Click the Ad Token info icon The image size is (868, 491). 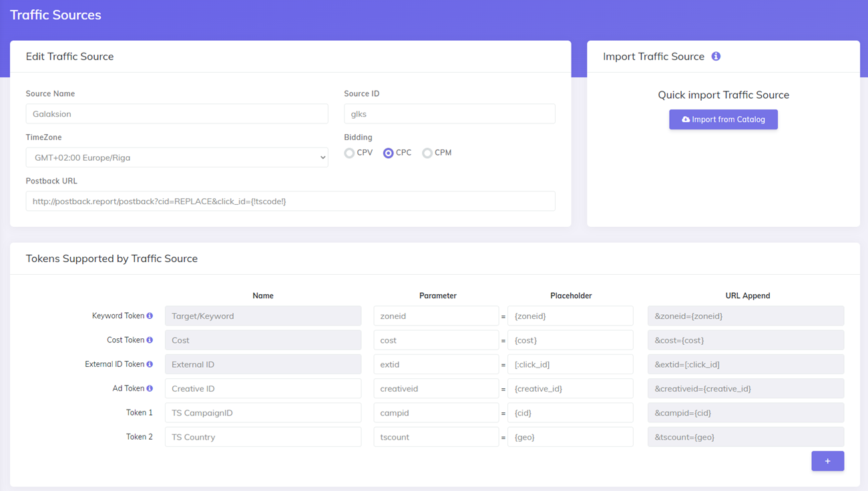click(x=150, y=388)
